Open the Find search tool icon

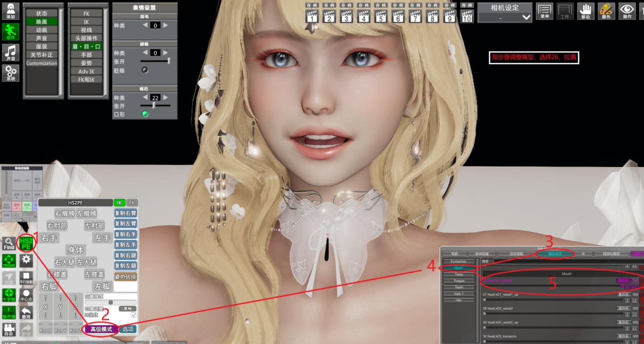(x=9, y=243)
